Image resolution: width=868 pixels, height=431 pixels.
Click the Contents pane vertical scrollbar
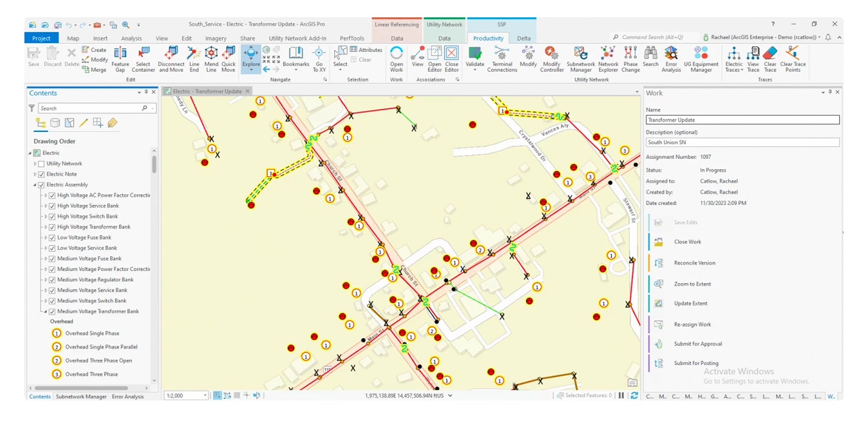[x=154, y=164]
